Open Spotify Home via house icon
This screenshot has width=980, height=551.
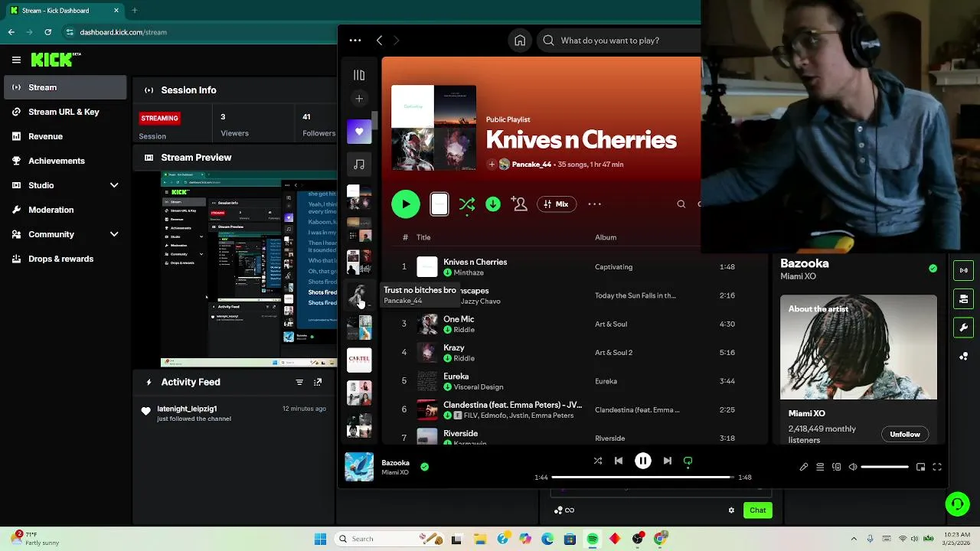click(520, 41)
